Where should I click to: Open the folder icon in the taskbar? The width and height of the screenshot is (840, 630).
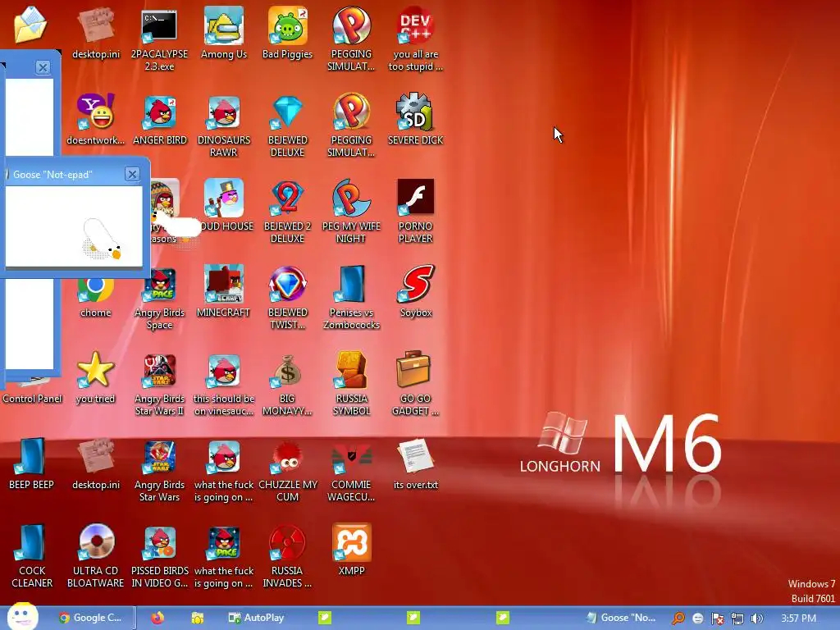click(197, 618)
